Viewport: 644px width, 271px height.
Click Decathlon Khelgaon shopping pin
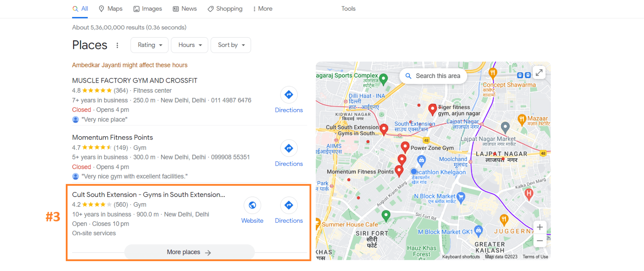[x=421, y=160]
